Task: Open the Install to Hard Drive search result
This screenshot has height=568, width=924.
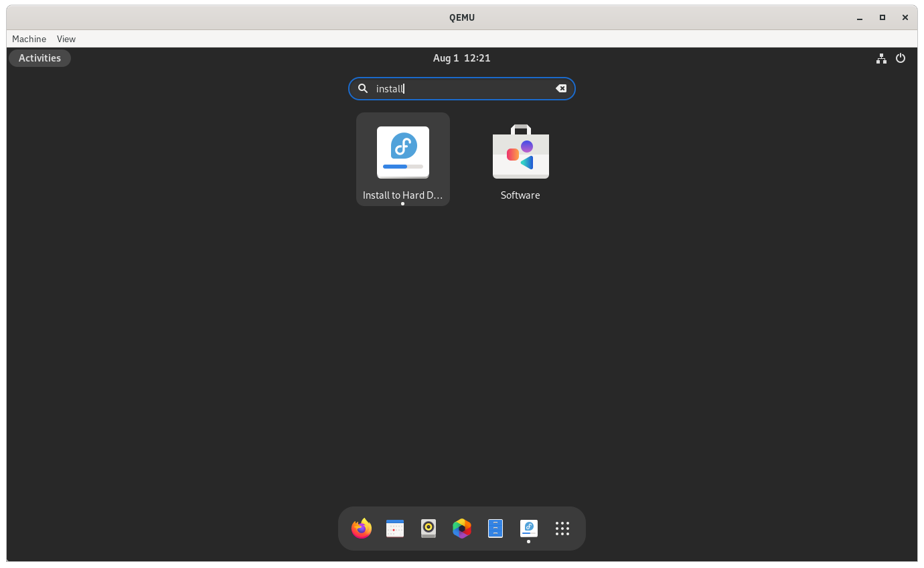Action: tap(403, 159)
